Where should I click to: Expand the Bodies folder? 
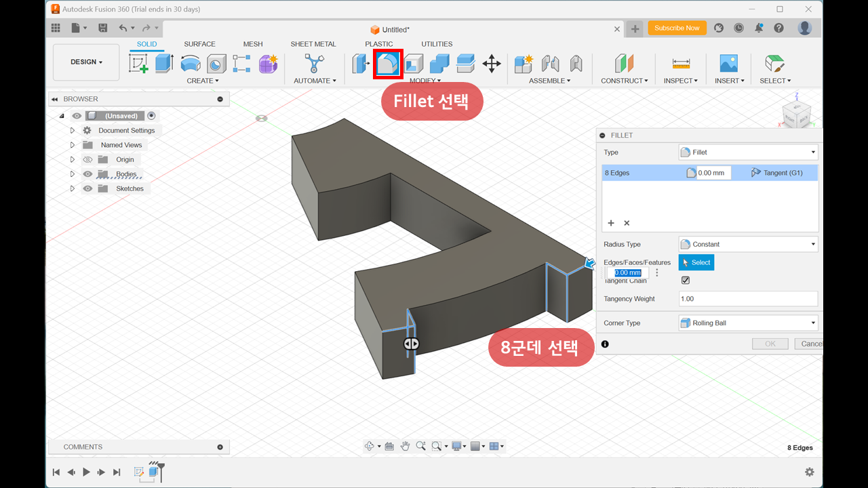pos(73,174)
